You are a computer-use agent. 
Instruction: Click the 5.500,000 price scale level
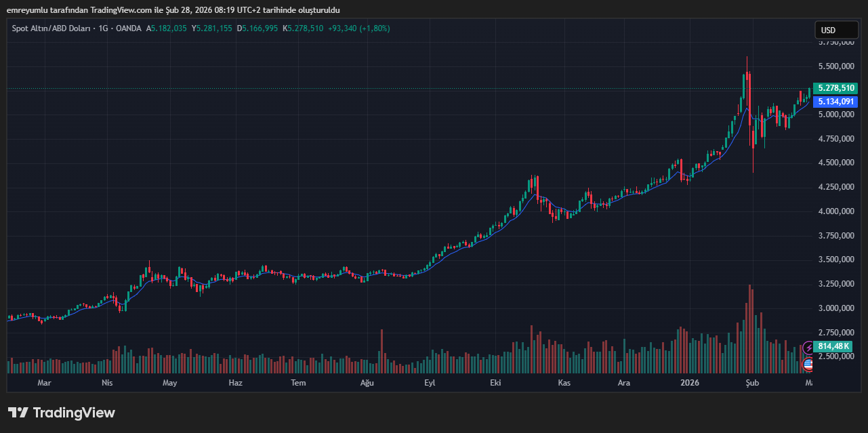pyautogui.click(x=835, y=66)
